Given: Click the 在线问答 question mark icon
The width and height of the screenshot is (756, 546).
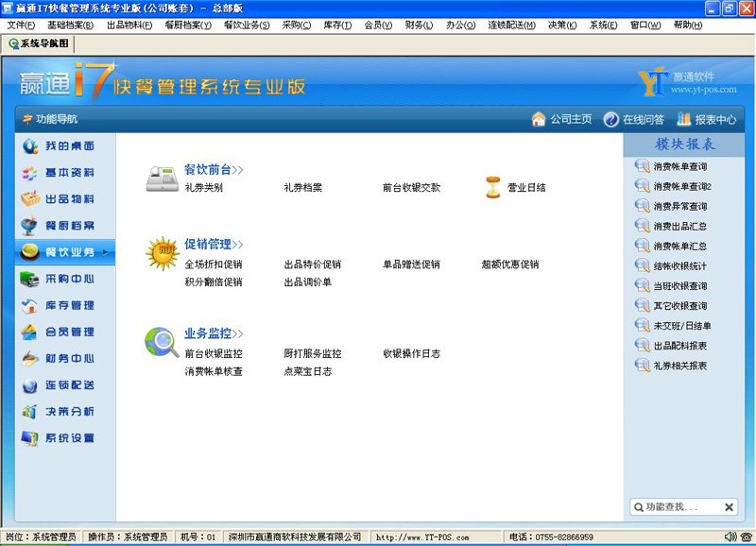Looking at the screenshot, I should coord(610,119).
